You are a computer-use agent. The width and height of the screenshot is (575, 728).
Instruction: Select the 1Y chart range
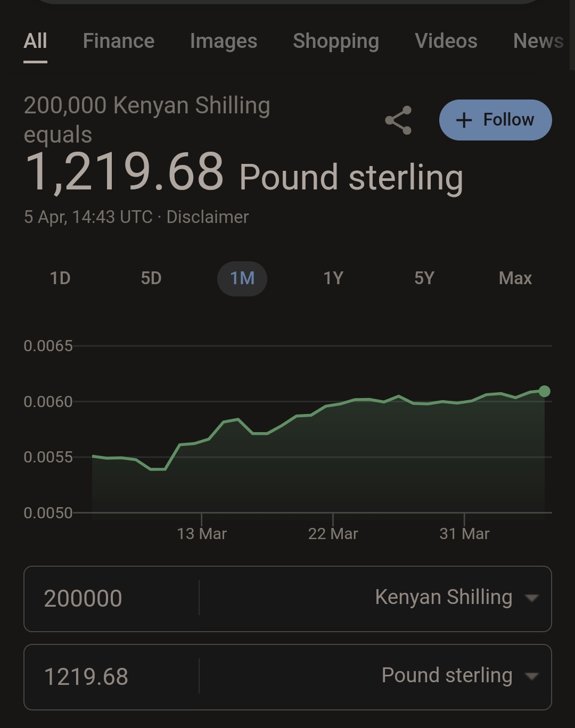tap(333, 278)
